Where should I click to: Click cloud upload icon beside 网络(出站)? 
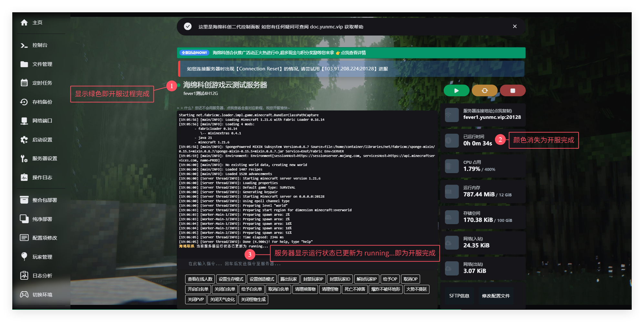tap(452, 268)
